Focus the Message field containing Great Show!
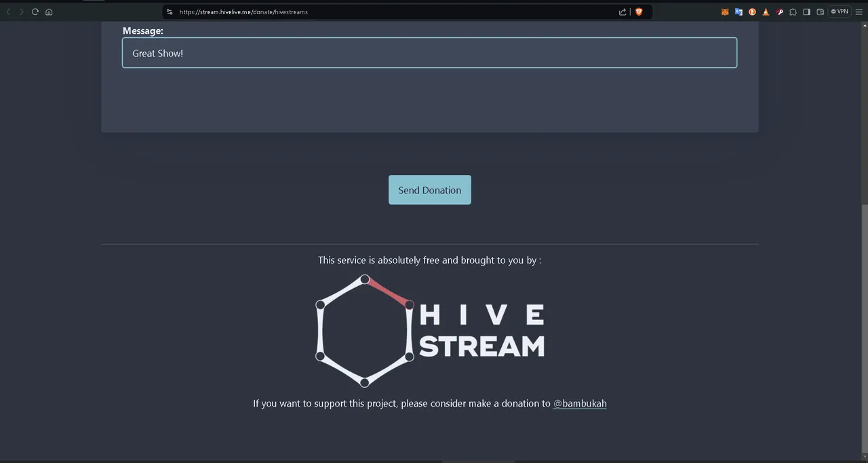Viewport: 868px width, 463px height. 429,53
